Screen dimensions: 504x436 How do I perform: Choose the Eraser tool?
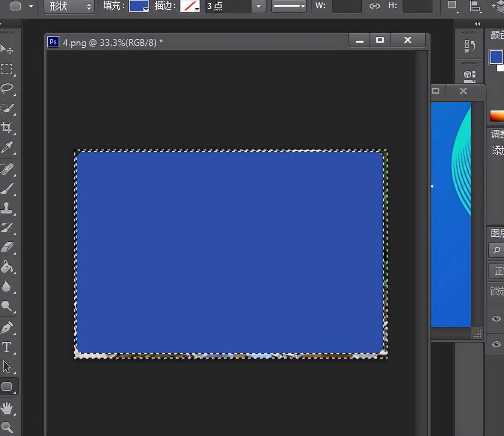pyautogui.click(x=7, y=247)
